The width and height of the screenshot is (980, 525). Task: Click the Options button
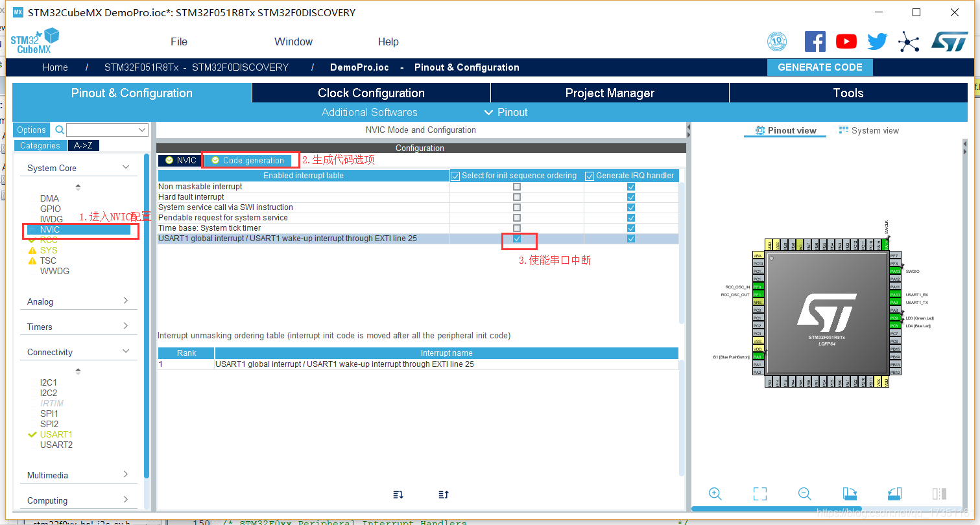point(31,130)
